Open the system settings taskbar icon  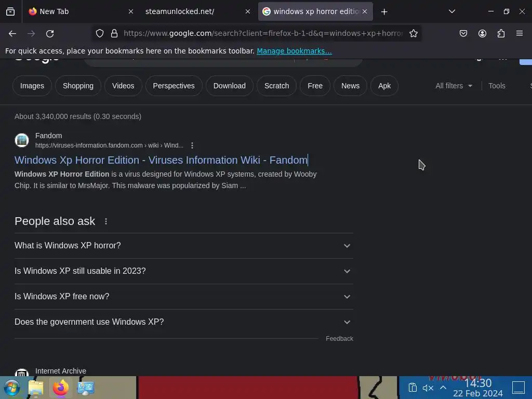[x=86, y=388]
